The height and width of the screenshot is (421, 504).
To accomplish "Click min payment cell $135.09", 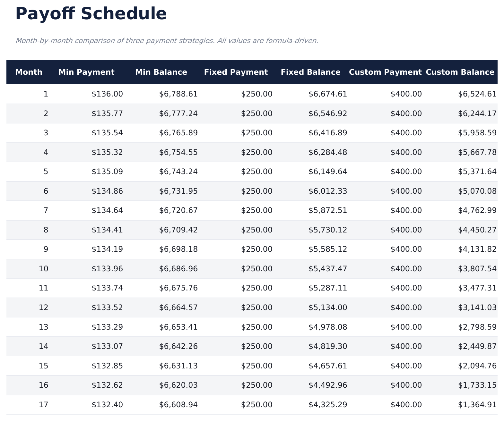I will (107, 172).
